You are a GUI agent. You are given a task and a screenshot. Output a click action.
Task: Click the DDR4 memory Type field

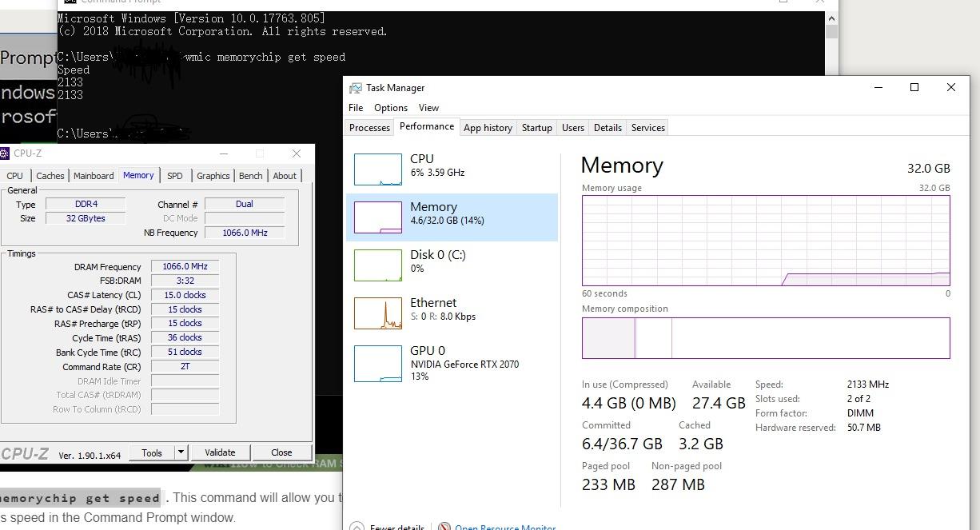[86, 204]
